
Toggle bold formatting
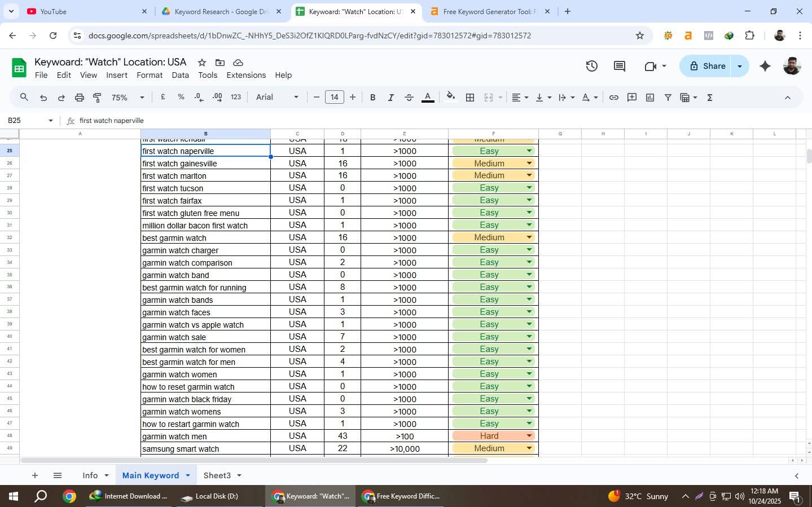(x=372, y=97)
